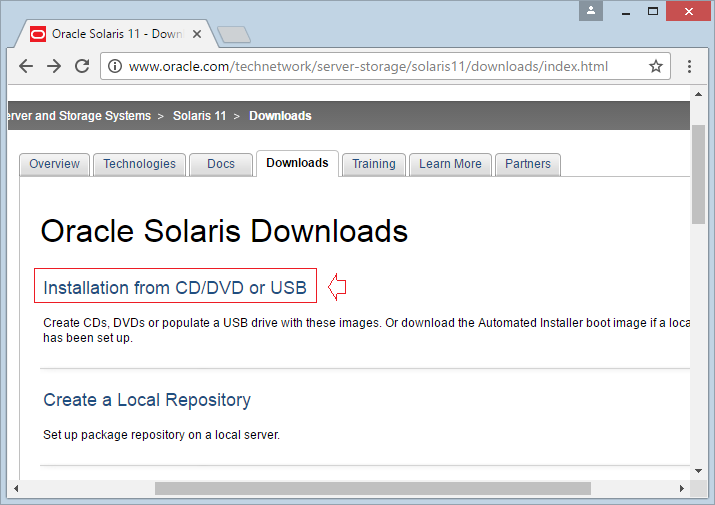Click the horizontal scrollbar thumb
This screenshot has height=505, width=715.
click(373, 489)
